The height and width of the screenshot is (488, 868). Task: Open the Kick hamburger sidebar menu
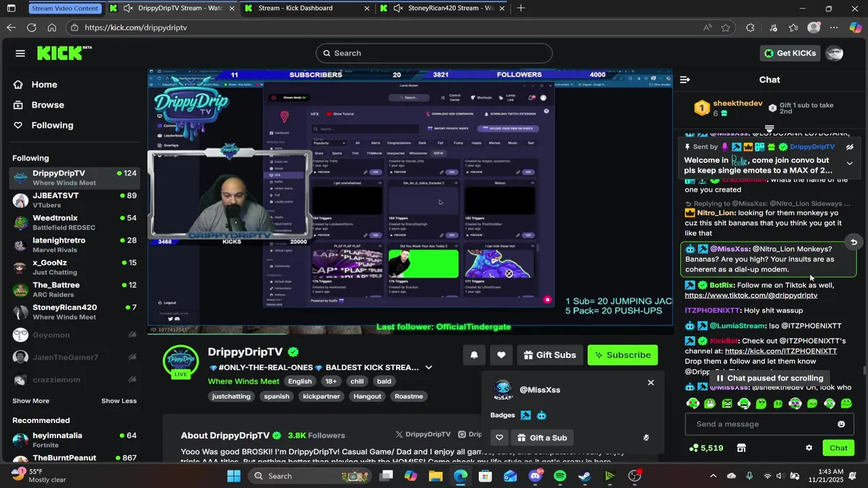20,54
